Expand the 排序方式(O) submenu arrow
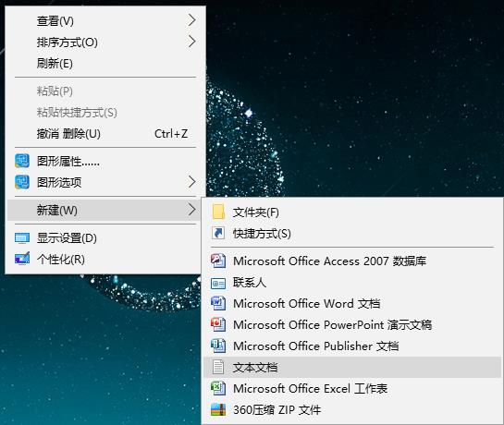The width and height of the screenshot is (504, 425). (192, 42)
